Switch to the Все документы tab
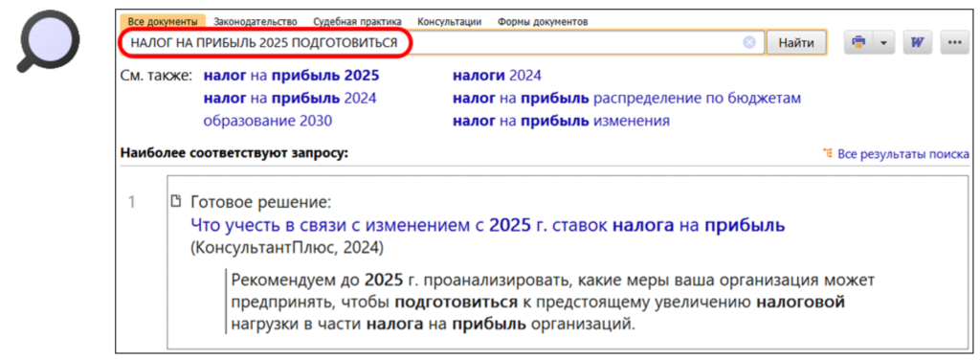980x360 pixels. (163, 22)
